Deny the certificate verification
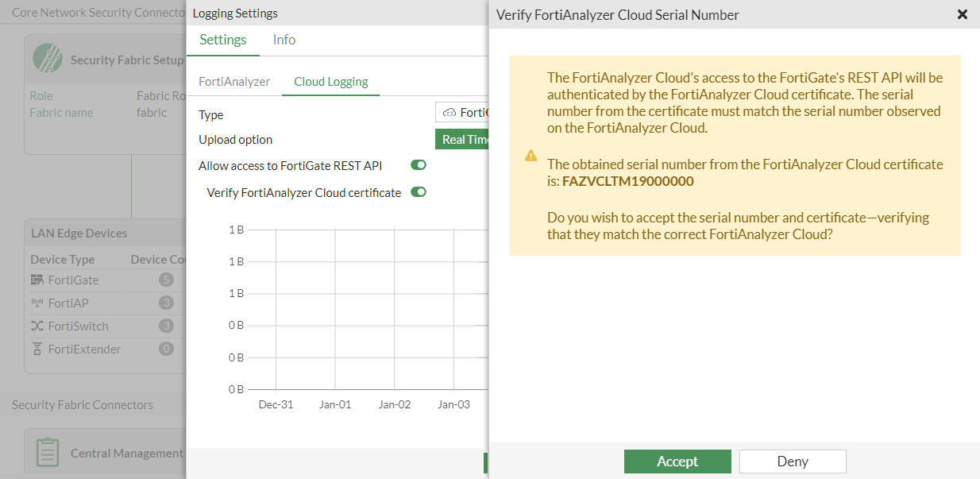Image resolution: width=980 pixels, height=479 pixels. pyautogui.click(x=792, y=461)
